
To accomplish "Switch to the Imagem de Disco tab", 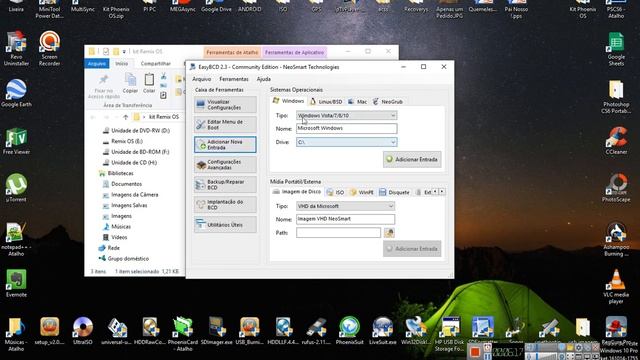I will 297,191.
